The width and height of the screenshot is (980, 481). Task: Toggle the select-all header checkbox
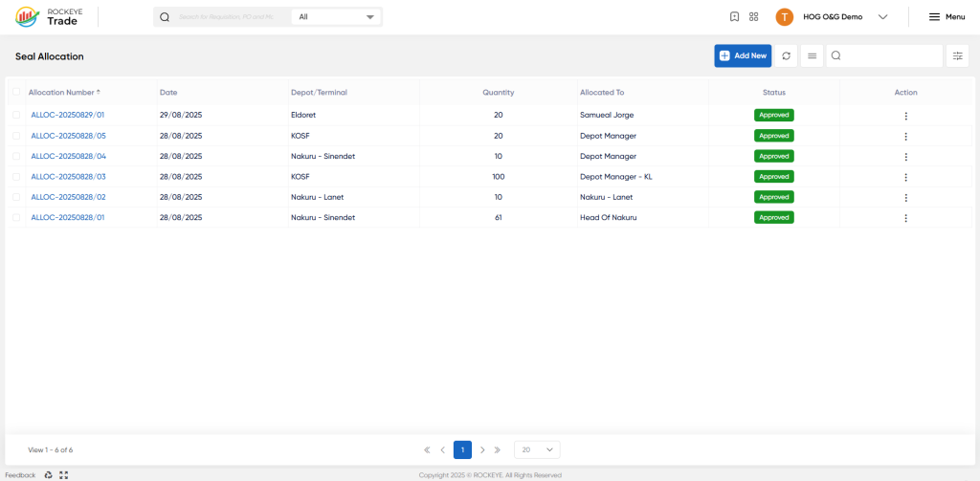click(x=16, y=92)
